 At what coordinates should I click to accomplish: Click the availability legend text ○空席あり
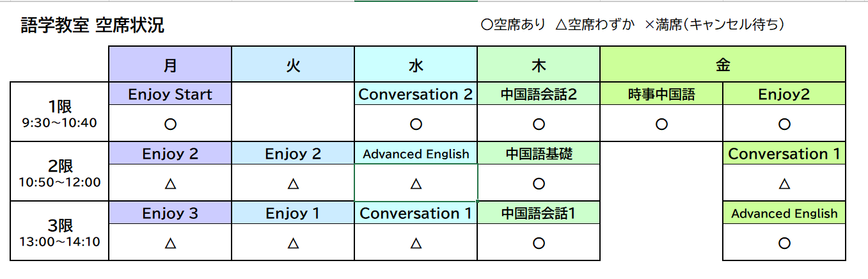513,25
